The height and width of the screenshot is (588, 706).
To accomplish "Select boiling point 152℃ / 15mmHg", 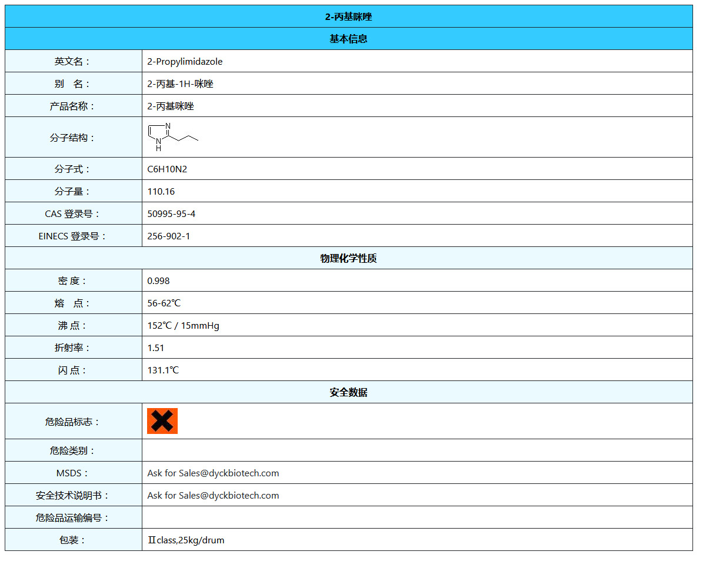I will point(183,325).
